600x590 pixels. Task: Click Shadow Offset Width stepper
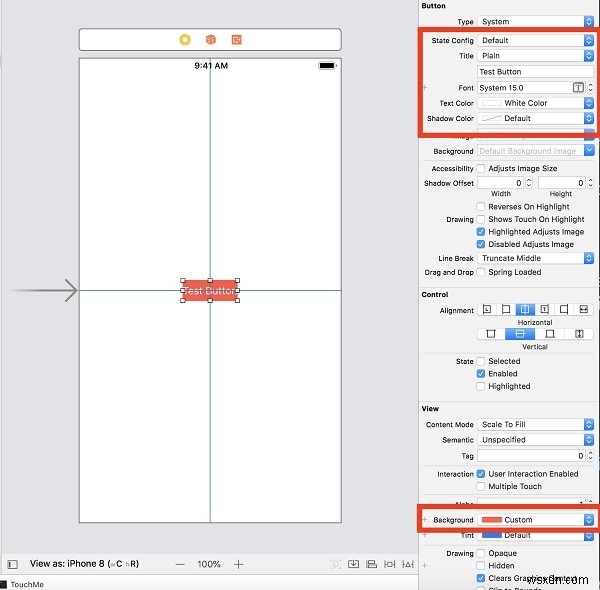[529, 183]
